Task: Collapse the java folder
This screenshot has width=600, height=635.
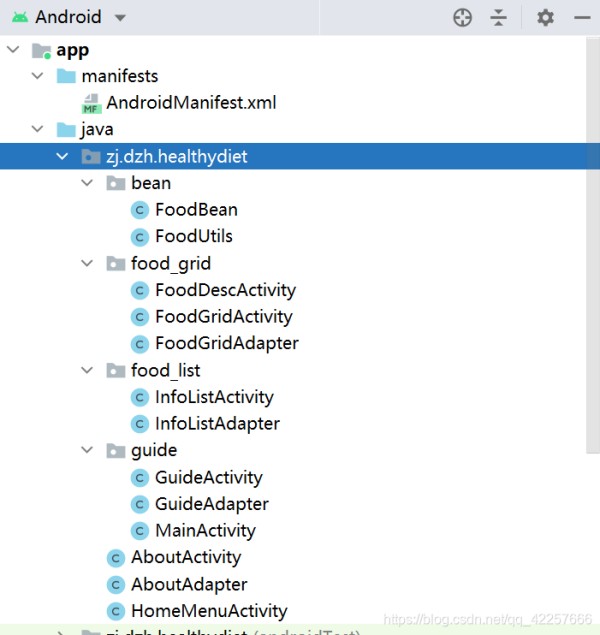Action: pos(38,129)
